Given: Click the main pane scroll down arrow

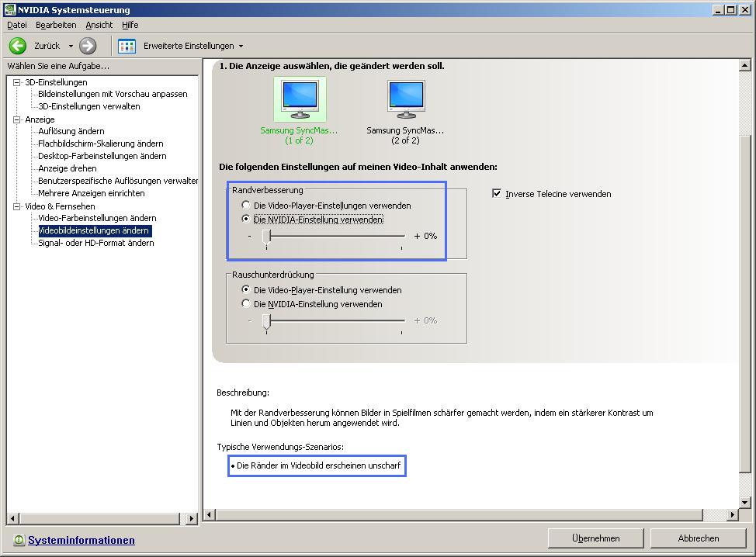Looking at the screenshot, I should click(744, 503).
